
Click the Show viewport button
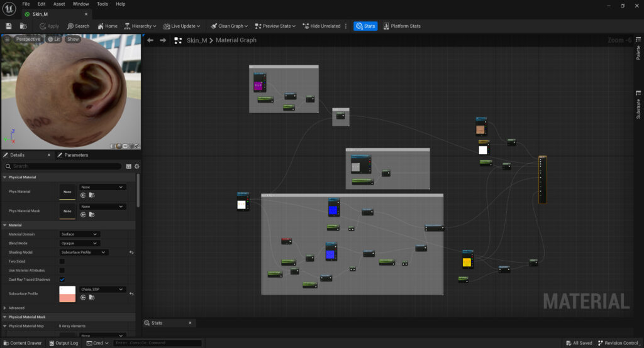73,39
